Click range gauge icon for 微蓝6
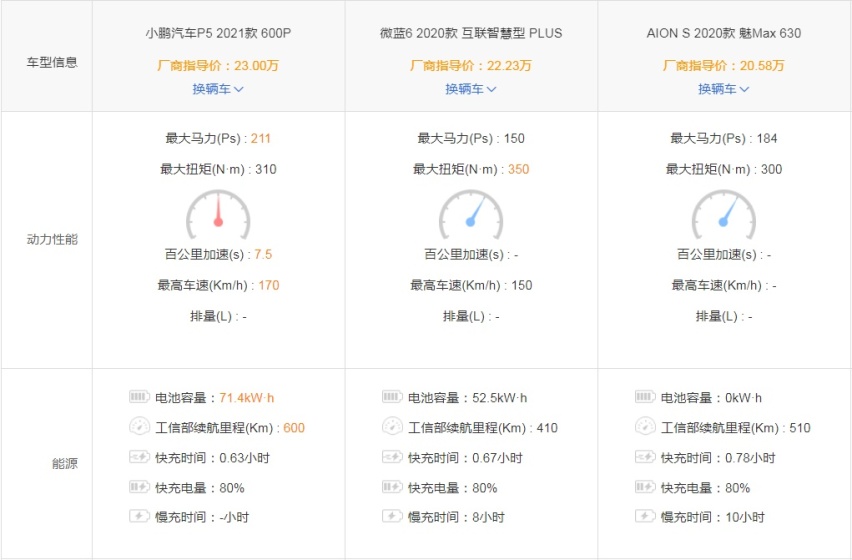The image size is (852, 560). pyautogui.click(x=392, y=426)
